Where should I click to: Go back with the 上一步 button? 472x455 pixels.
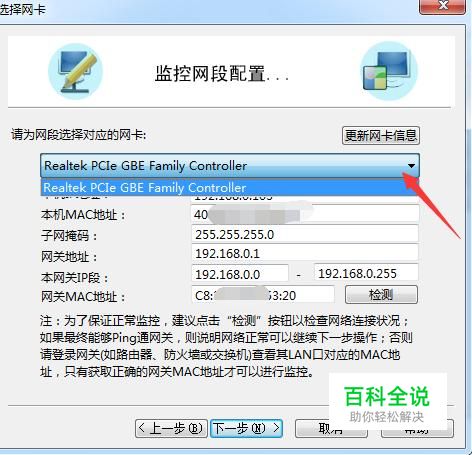[171, 428]
